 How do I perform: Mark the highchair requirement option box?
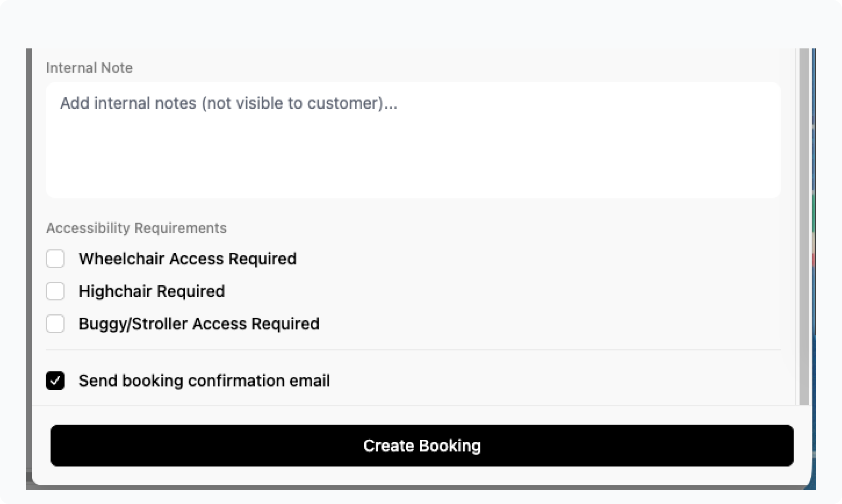pos(55,291)
